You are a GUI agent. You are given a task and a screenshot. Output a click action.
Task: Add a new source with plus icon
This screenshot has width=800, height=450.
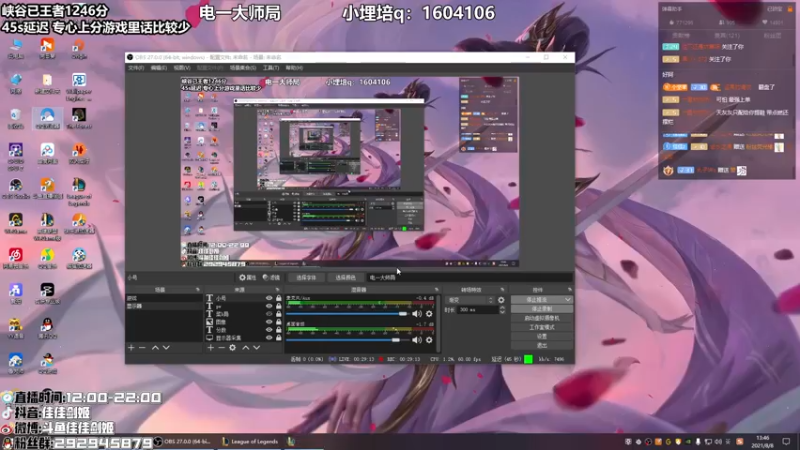210,347
